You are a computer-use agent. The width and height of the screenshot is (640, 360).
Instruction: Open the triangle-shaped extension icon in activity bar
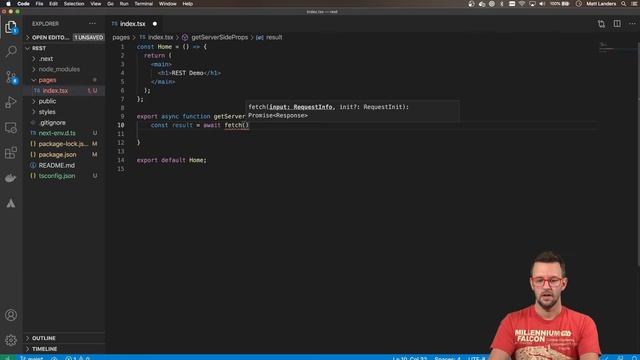click(x=11, y=203)
